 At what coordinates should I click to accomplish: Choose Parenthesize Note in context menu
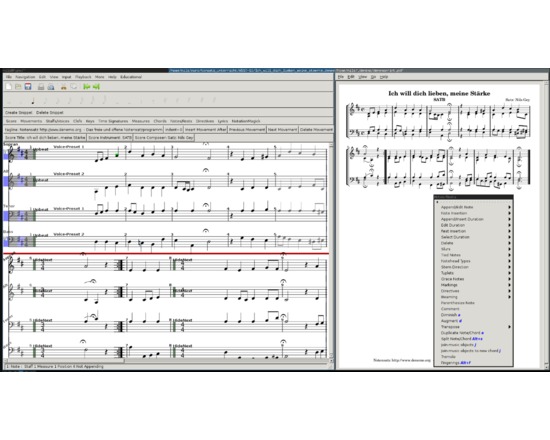tap(474, 303)
